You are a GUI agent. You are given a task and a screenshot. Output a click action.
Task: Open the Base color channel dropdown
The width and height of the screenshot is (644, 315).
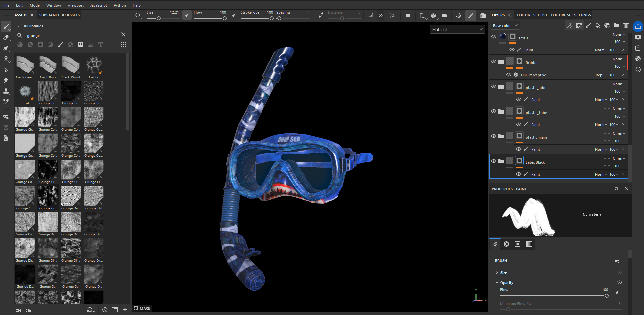[505, 26]
